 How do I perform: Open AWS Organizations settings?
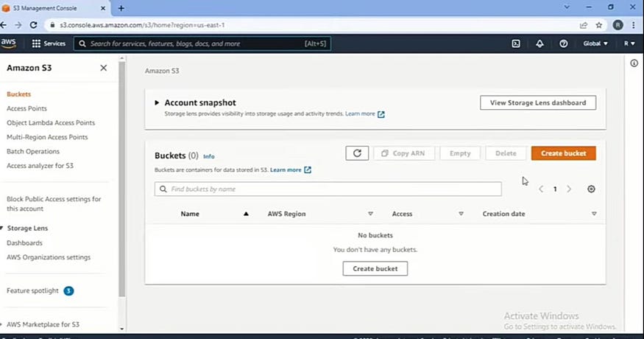[x=49, y=257]
